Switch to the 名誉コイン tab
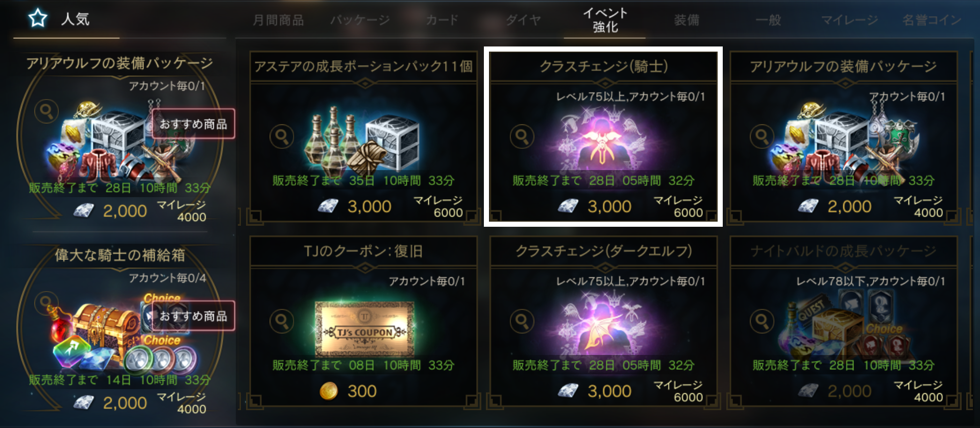 [x=932, y=20]
